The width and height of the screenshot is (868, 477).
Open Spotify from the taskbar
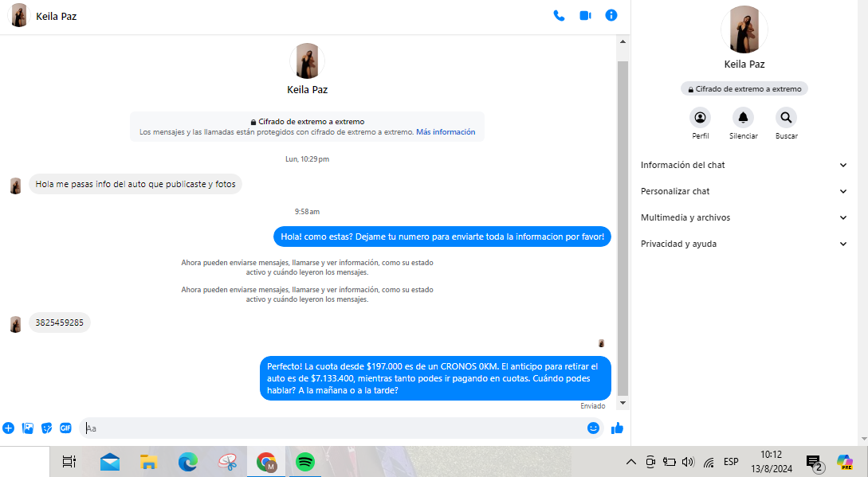tap(304, 462)
